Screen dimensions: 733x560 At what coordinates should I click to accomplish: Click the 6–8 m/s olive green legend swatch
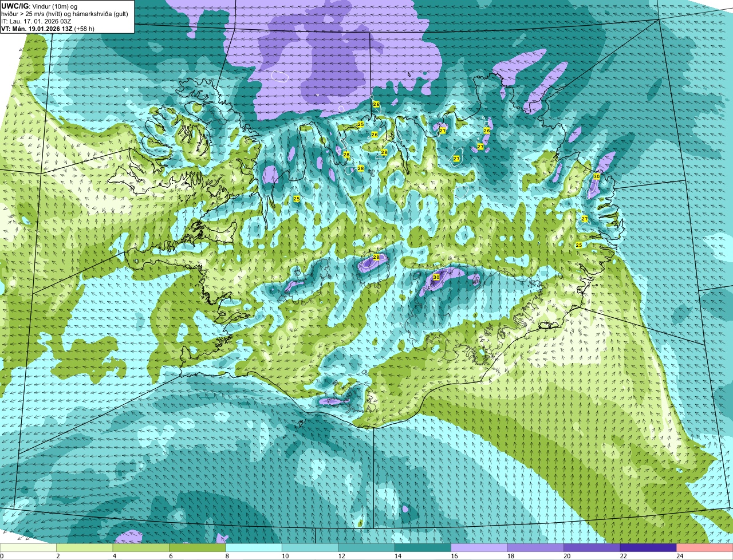198,548
